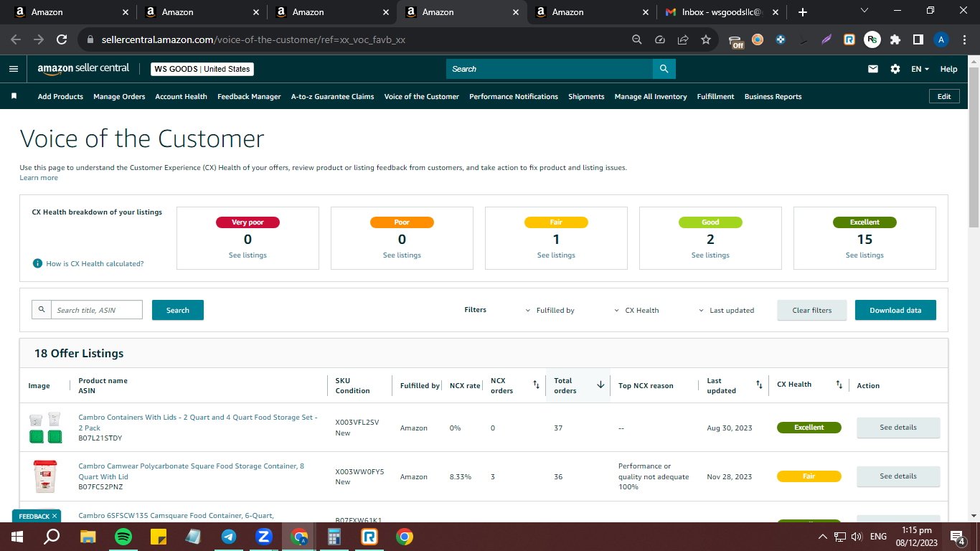Launch Calculator from the taskbar
The image size is (980, 551).
tap(334, 536)
